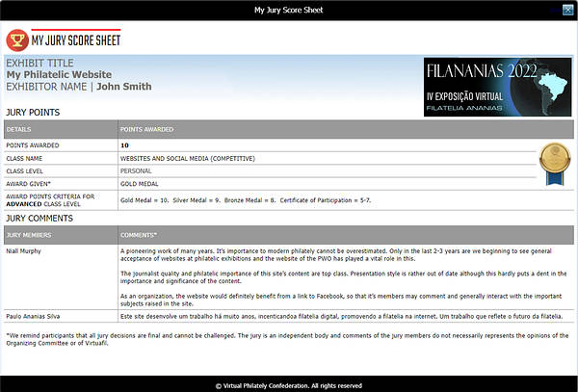Viewport: 578px width, 392px height.
Task: Click the Portuguese comment 'Este site desenvolve'
Action: point(341,316)
